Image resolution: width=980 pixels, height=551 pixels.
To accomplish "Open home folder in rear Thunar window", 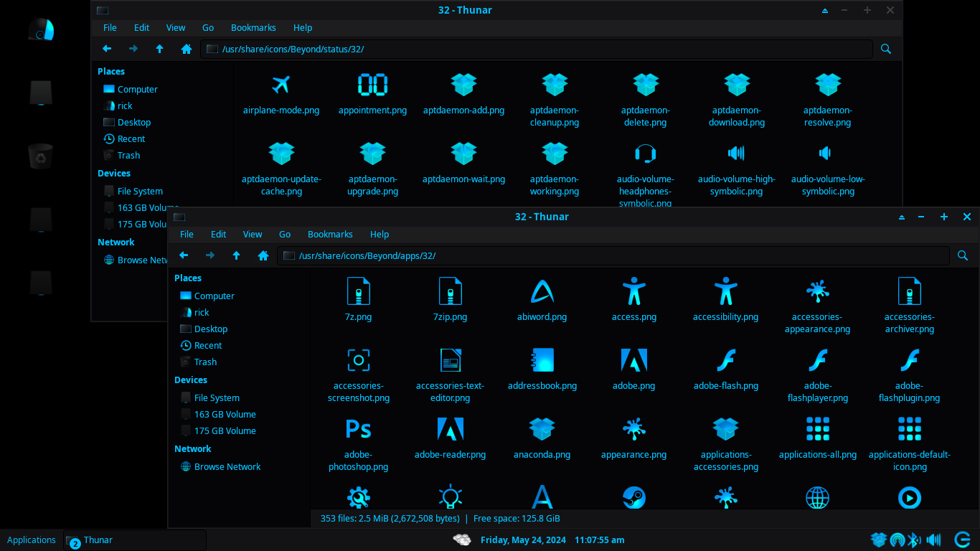I will pos(187,49).
